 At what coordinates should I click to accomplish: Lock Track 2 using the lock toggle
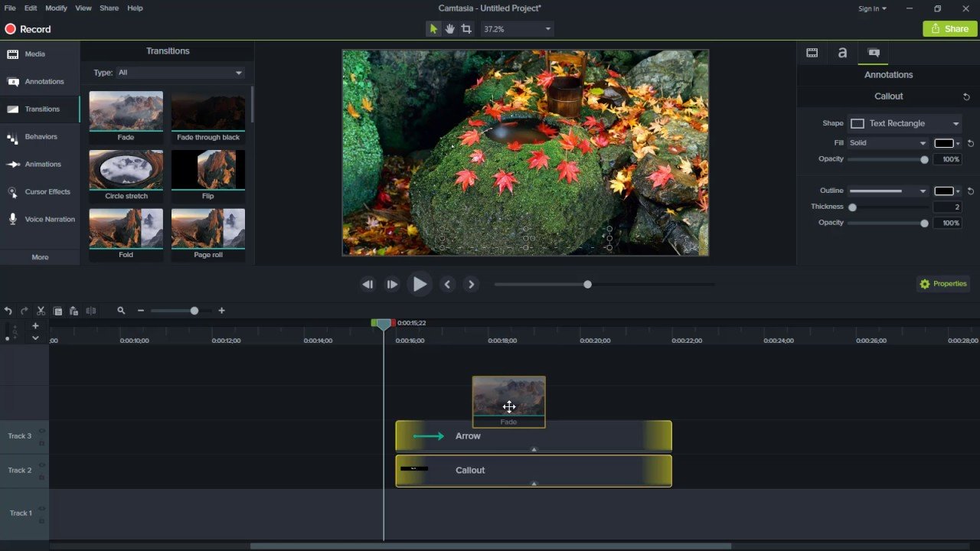[41, 476]
